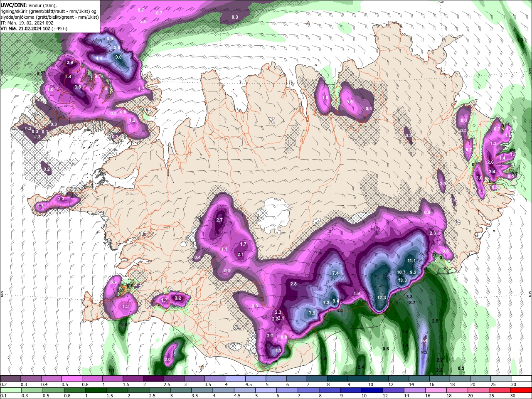The height and width of the screenshot is (399, 532).
Task: Click the 4.4 value on the map
Action: click(x=99, y=58)
